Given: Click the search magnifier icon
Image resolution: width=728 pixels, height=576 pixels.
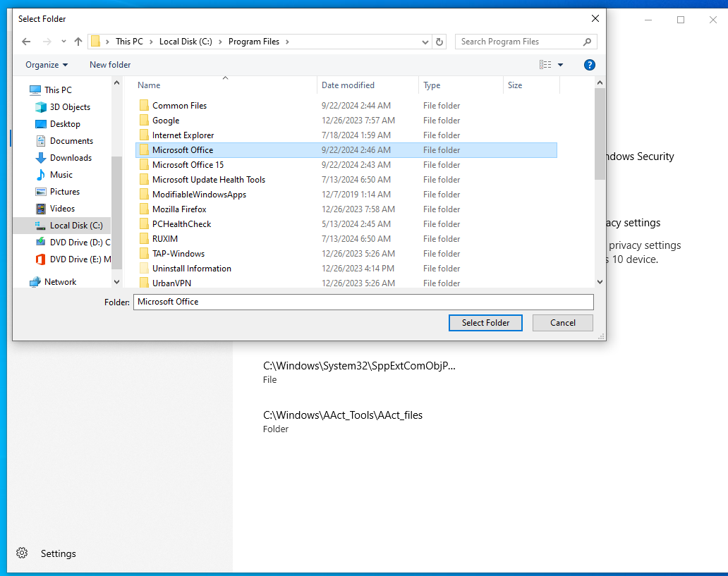Looking at the screenshot, I should tap(587, 42).
